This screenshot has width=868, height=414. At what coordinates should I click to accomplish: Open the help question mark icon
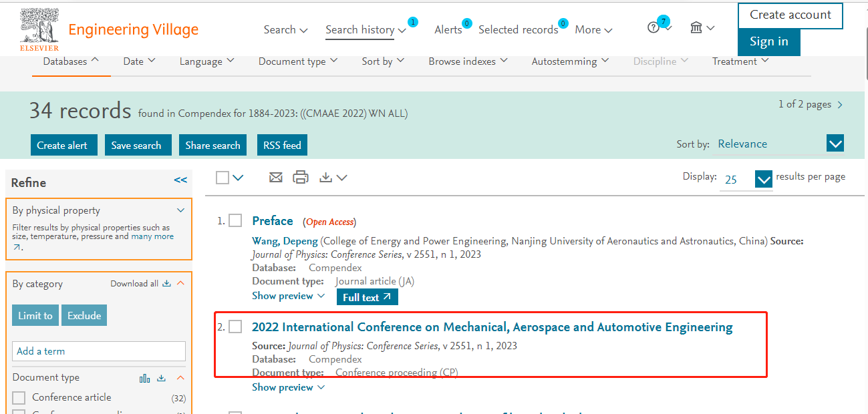tap(654, 28)
